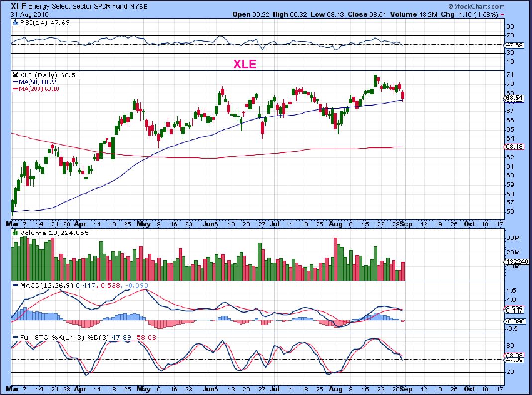Click the 47.69 RSI value tag
Screen dimensions: 532x395
(x=514, y=45)
